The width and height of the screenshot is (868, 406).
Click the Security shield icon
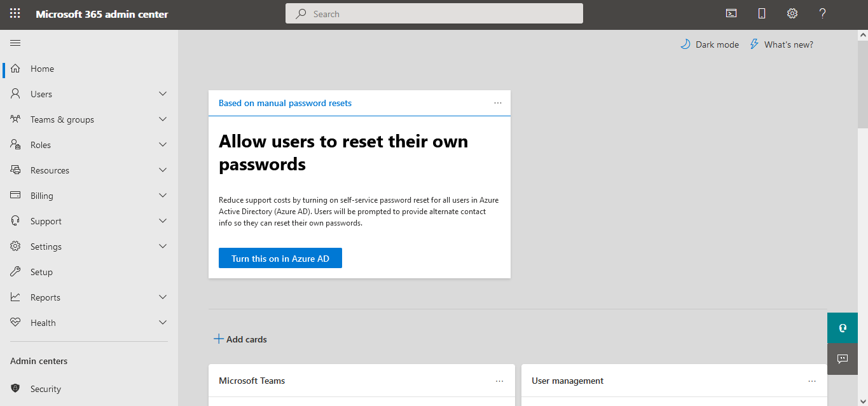pos(16,389)
